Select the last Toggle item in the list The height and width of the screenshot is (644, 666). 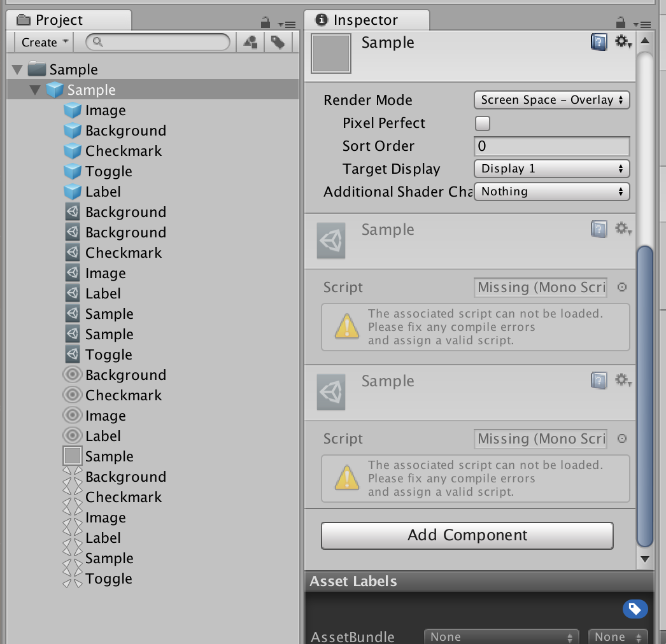97,578
